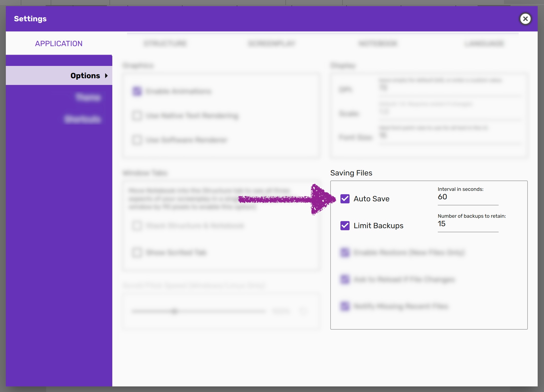Toggle the Limit Backups checkbox

click(x=345, y=225)
